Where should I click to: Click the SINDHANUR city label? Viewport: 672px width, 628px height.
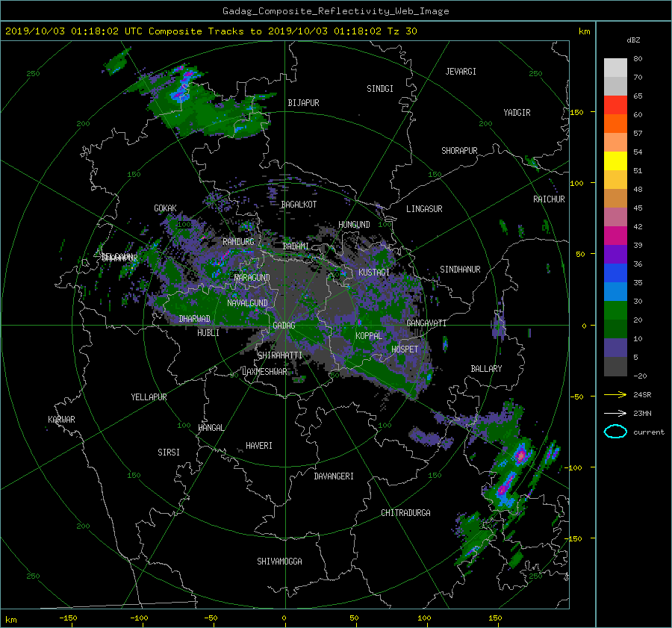point(460,270)
